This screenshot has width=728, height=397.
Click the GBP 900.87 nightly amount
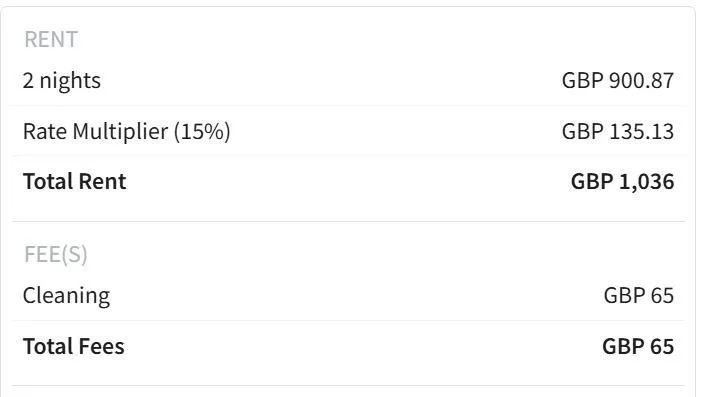coord(618,81)
